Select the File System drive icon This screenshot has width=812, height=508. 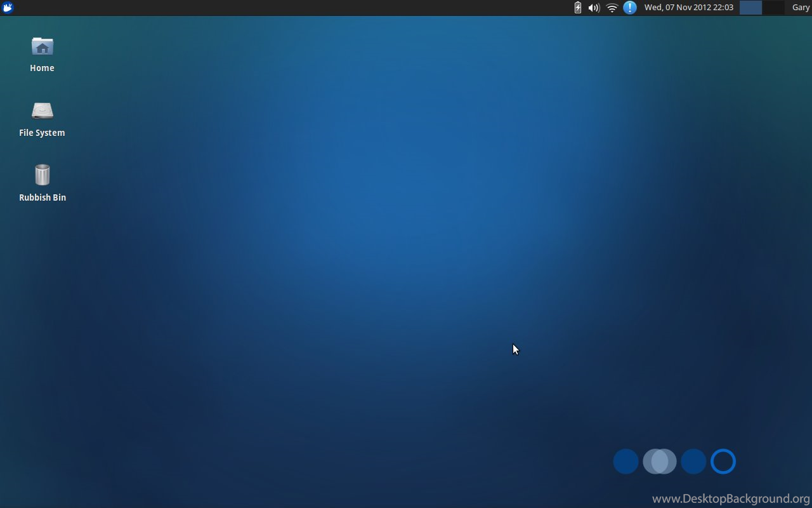43,111
